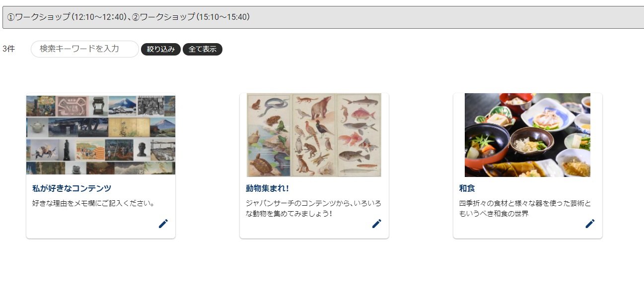Open the artwork collage thumbnail
The width and height of the screenshot is (644, 289).
[101, 135]
